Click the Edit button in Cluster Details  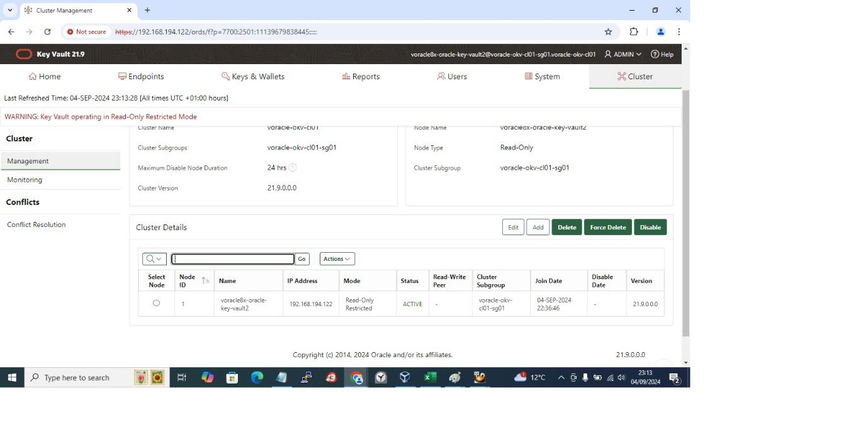513,228
